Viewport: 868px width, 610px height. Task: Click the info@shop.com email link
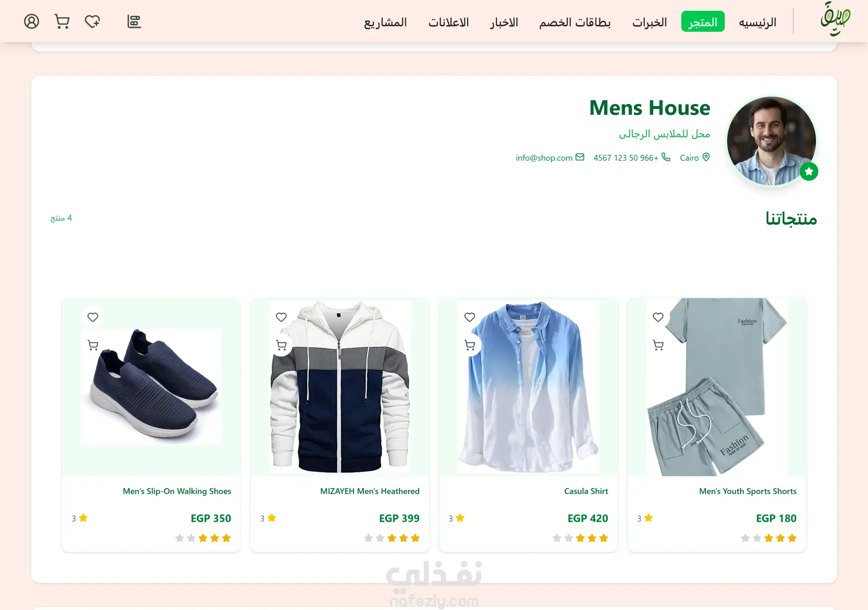tap(544, 158)
